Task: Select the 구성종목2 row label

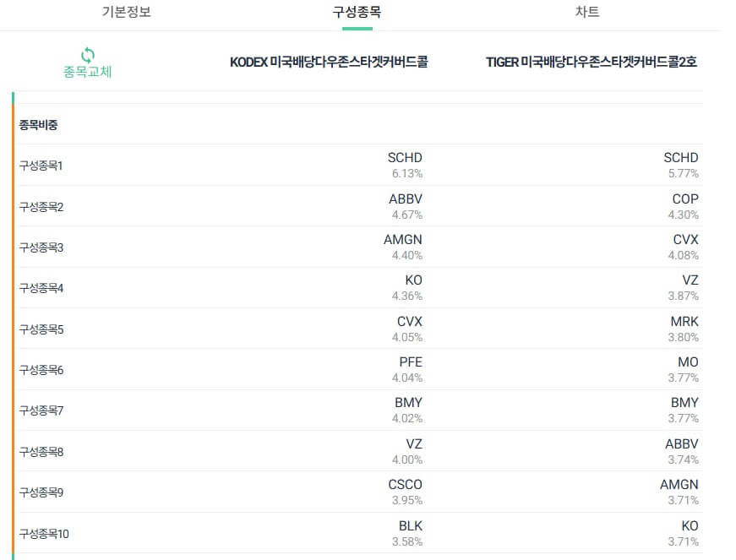Action: [41, 207]
